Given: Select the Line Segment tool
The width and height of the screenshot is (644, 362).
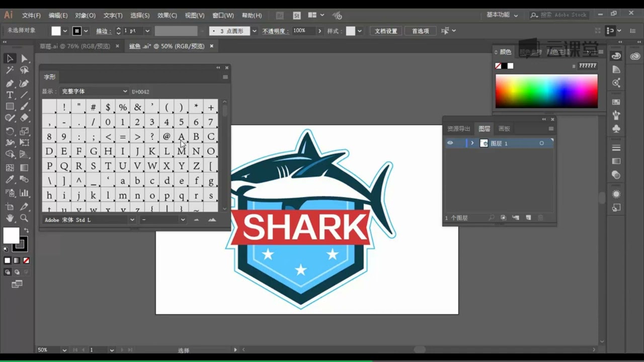Looking at the screenshot, I should tap(24, 95).
